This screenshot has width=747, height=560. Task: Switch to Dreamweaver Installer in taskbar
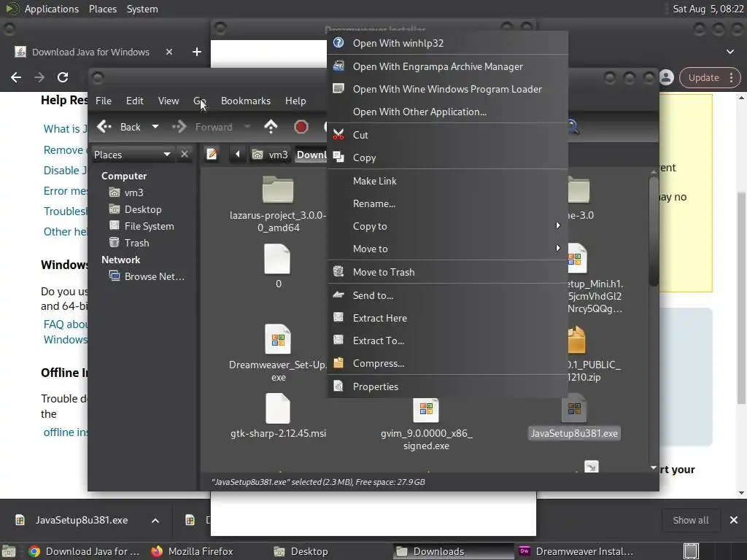576,551
